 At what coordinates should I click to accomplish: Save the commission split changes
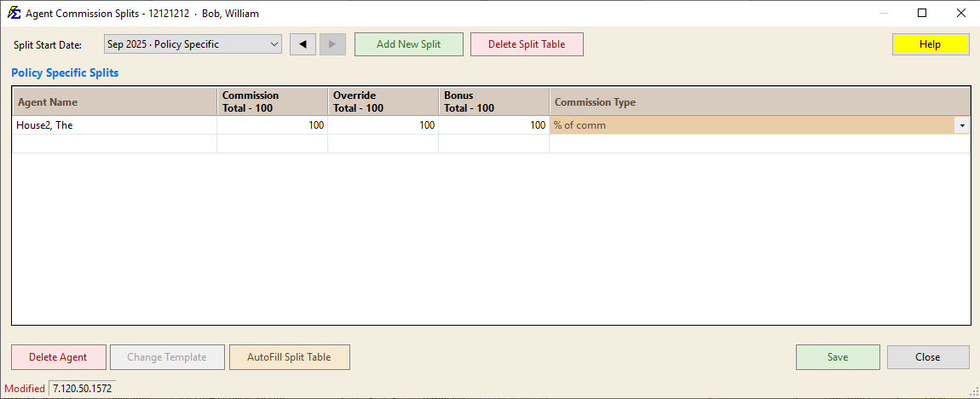(838, 357)
